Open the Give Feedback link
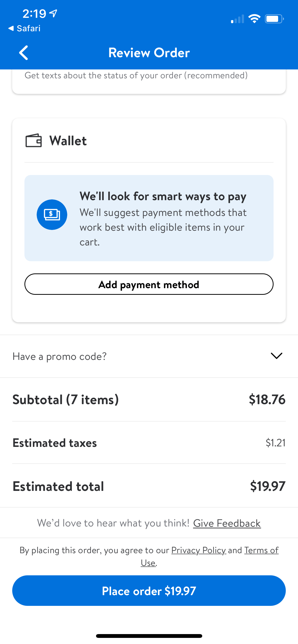298x644 pixels. [227, 523]
